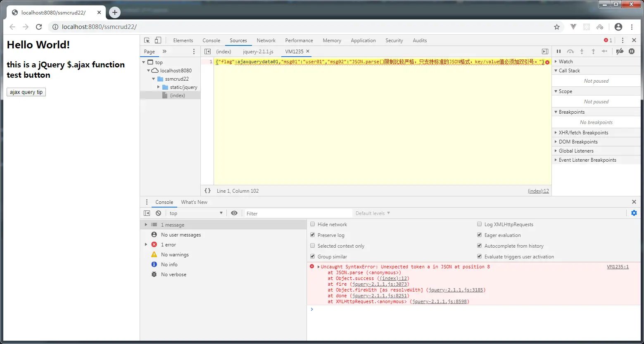644x344 pixels.
Task: Open console settings gear icon
Action: click(634, 213)
